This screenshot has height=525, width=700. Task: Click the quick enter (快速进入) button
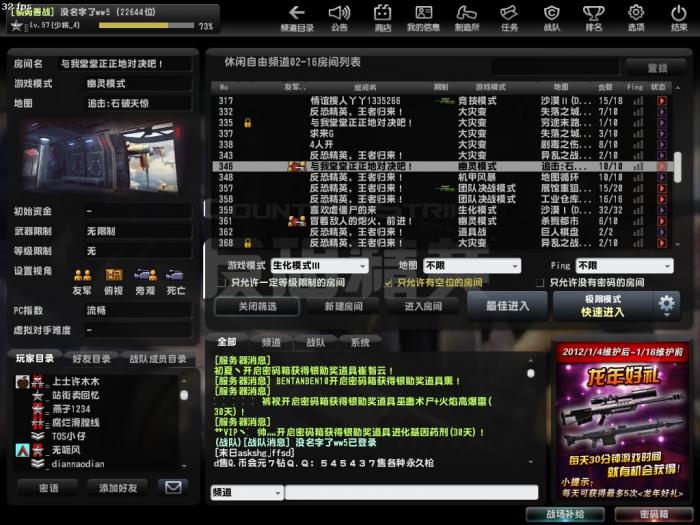(x=603, y=306)
